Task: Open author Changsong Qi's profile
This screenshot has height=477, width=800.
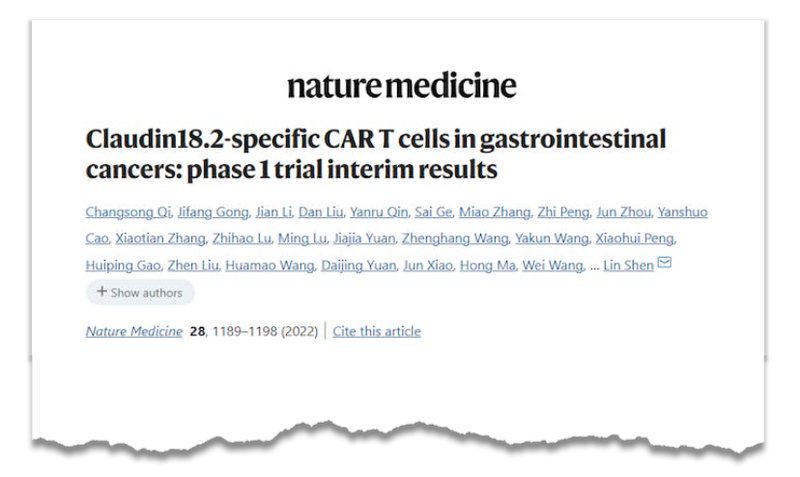Action: 128,212
